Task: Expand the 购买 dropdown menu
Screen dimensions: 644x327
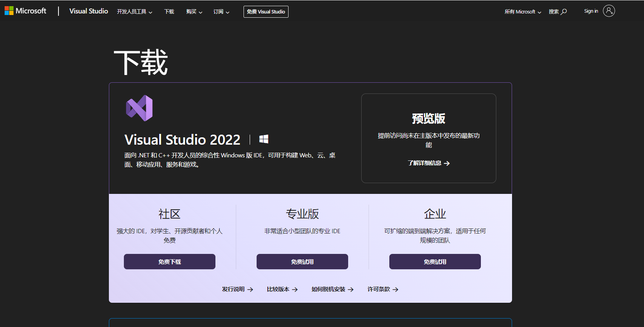Action: pos(194,12)
